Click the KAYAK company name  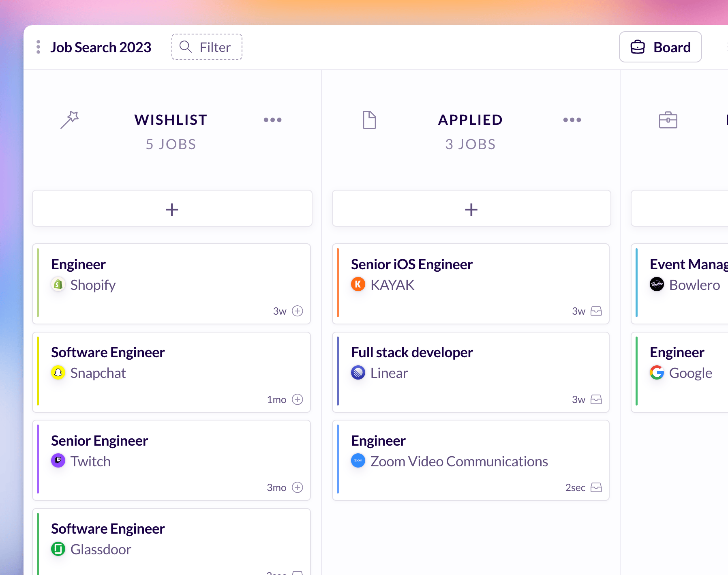point(392,285)
